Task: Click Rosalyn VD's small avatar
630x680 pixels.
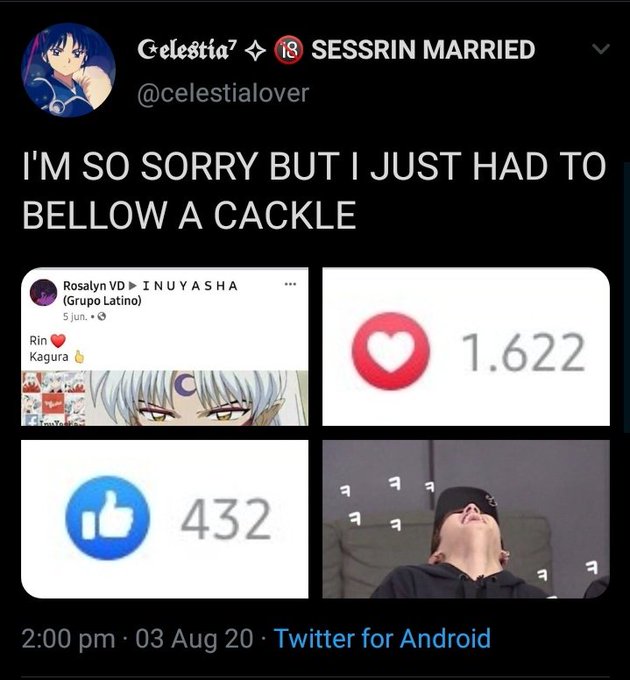Action: pyautogui.click(x=43, y=293)
